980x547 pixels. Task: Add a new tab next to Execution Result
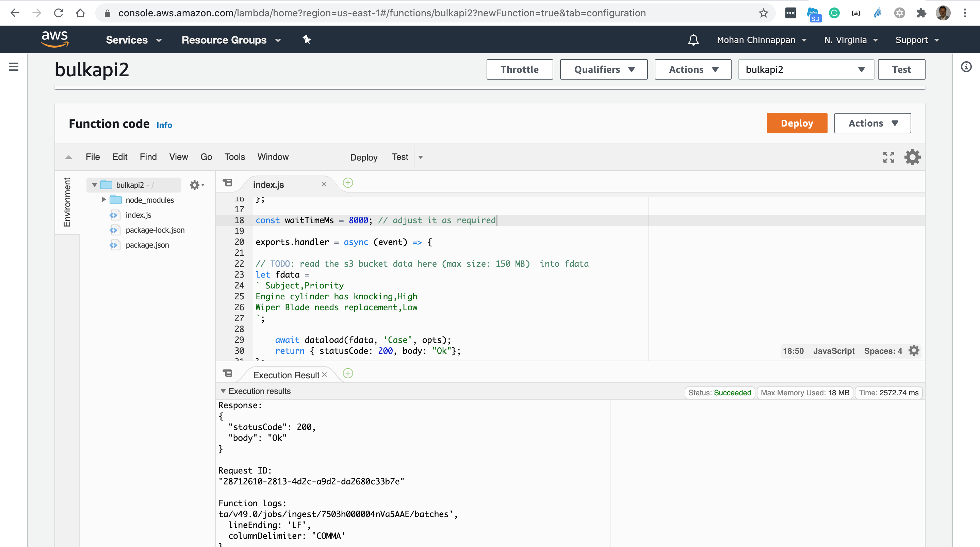pyautogui.click(x=348, y=373)
